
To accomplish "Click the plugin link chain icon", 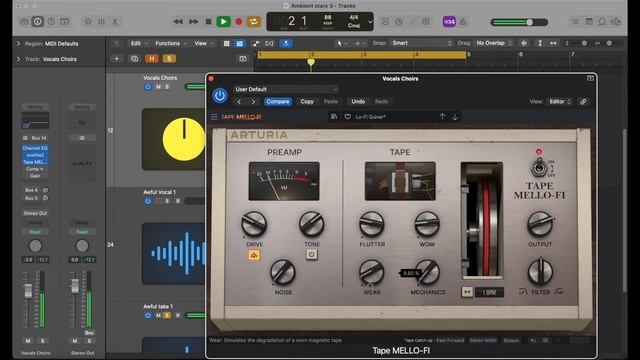I will (583, 102).
